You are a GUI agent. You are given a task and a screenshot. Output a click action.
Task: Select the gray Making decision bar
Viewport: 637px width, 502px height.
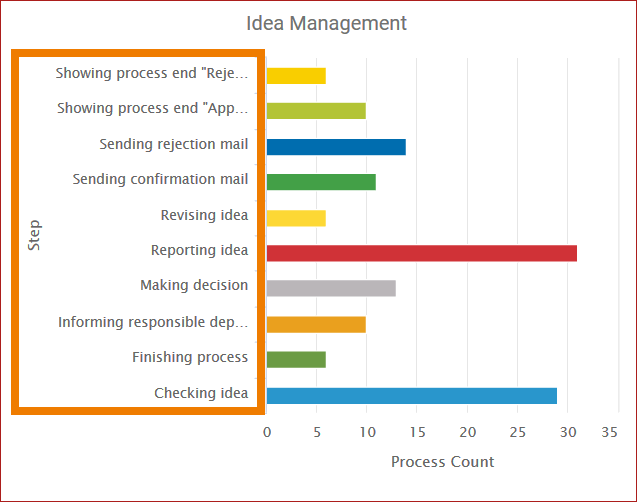tap(331, 288)
